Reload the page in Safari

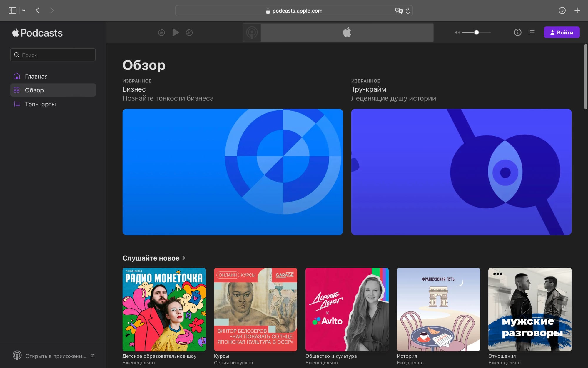click(x=408, y=11)
